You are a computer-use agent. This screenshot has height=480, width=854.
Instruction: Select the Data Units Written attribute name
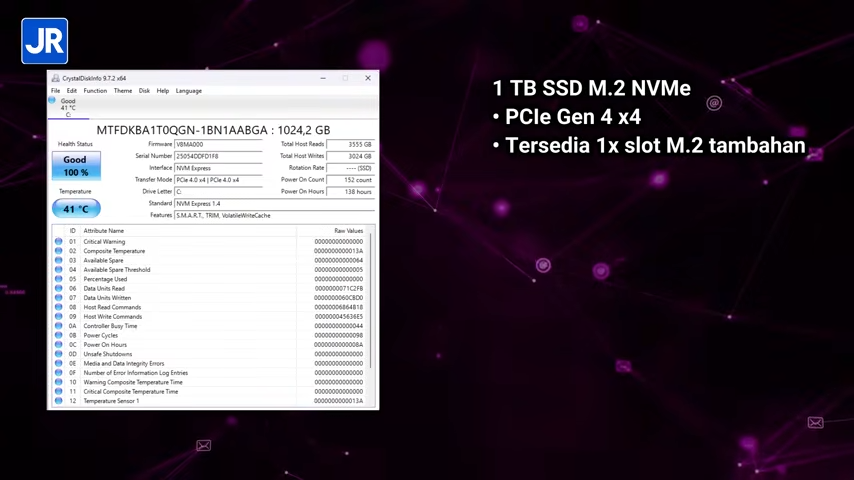pyautogui.click(x=107, y=297)
